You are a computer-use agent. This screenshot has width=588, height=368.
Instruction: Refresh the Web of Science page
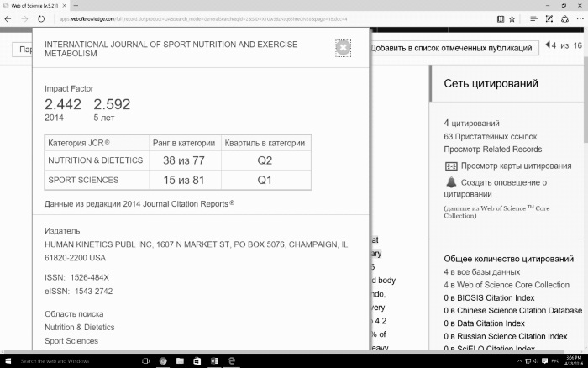[41, 18]
